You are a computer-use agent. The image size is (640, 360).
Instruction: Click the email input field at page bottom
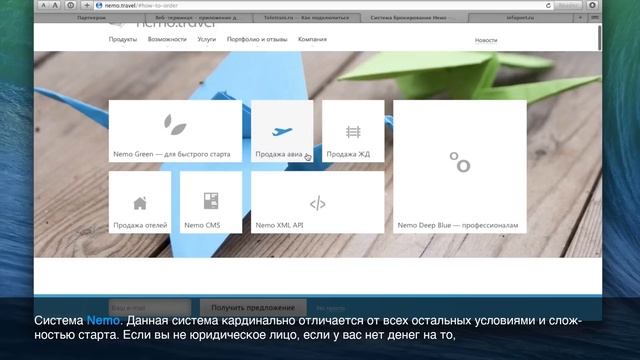click(x=150, y=307)
